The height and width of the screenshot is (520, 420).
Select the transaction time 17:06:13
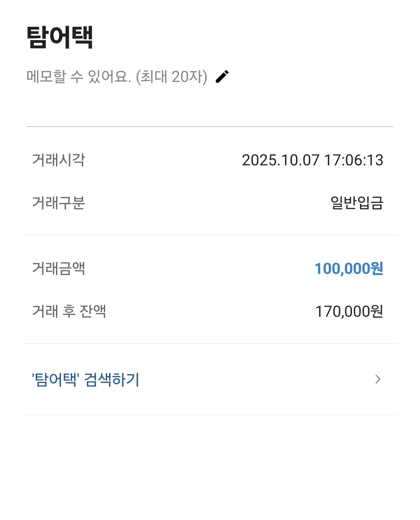pos(353,160)
